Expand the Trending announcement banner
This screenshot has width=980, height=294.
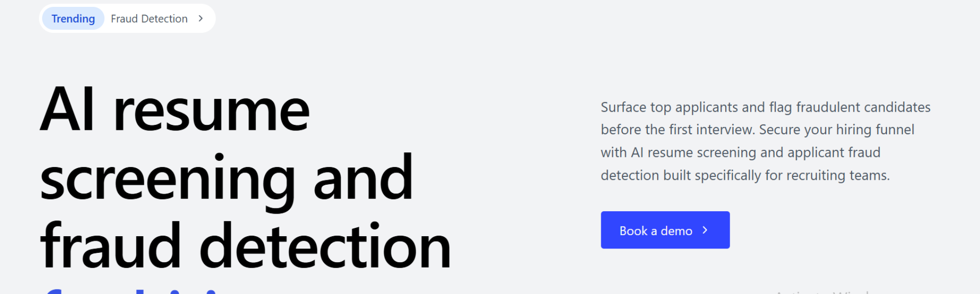[x=127, y=18]
